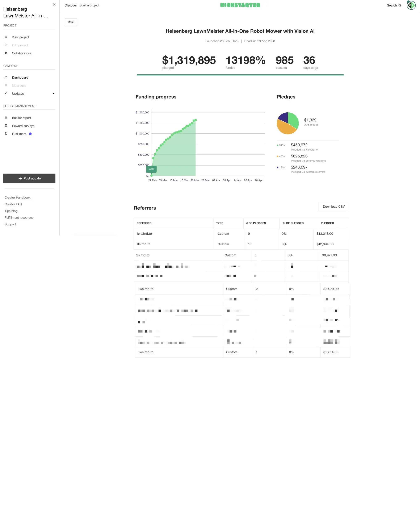This screenshot has width=420, height=516.
Task: Open the Creator FAQ link
Action: click(13, 204)
